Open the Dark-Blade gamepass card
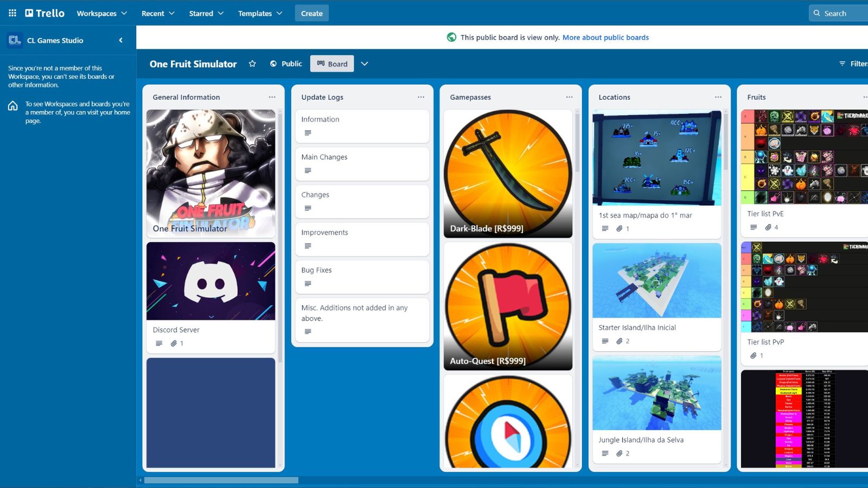This screenshot has width=868, height=488. (x=508, y=174)
